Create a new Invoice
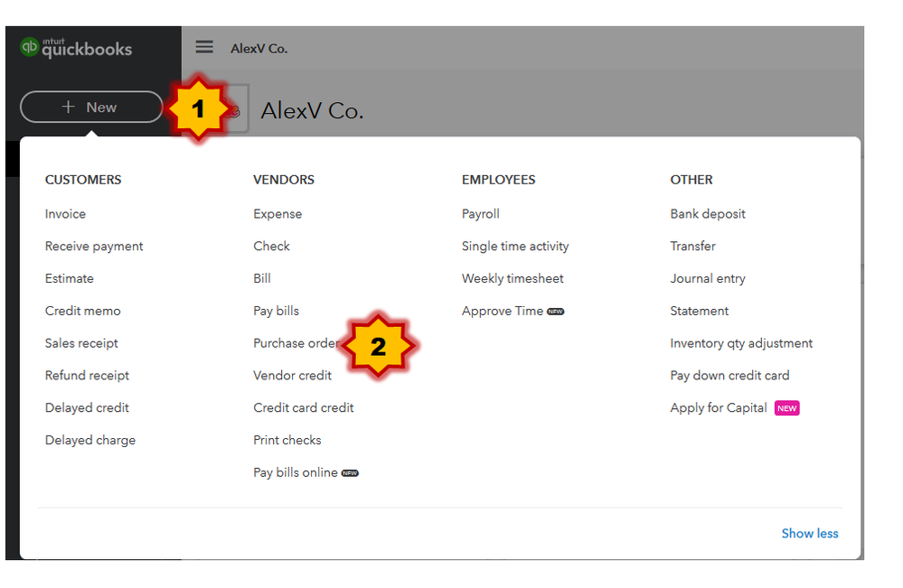 tap(65, 214)
